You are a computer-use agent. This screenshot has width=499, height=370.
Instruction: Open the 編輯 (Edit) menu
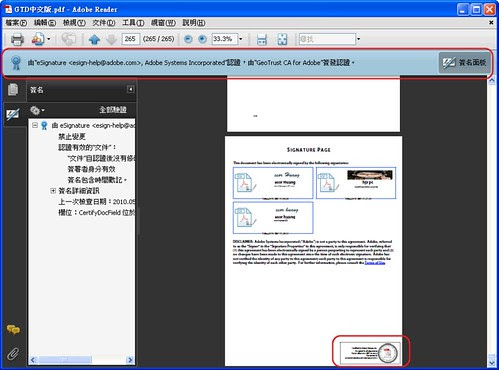45,23
